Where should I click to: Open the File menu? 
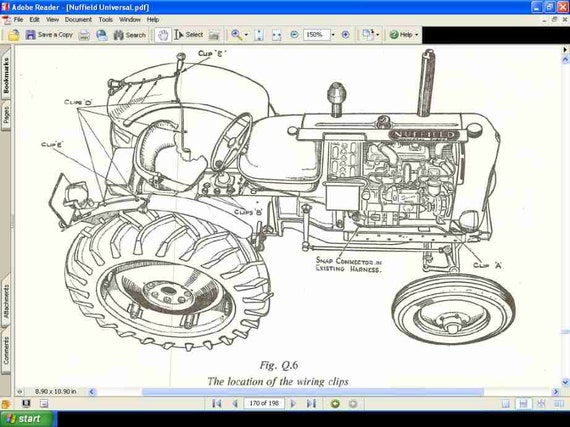click(x=18, y=20)
